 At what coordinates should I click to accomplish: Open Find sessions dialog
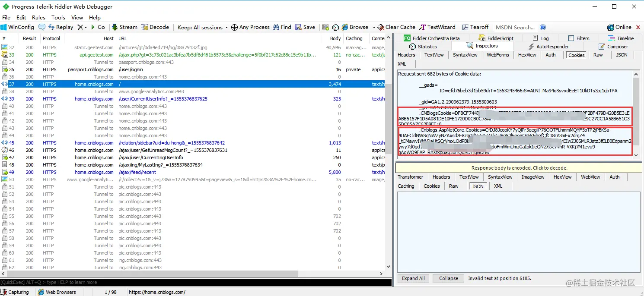pos(282,27)
